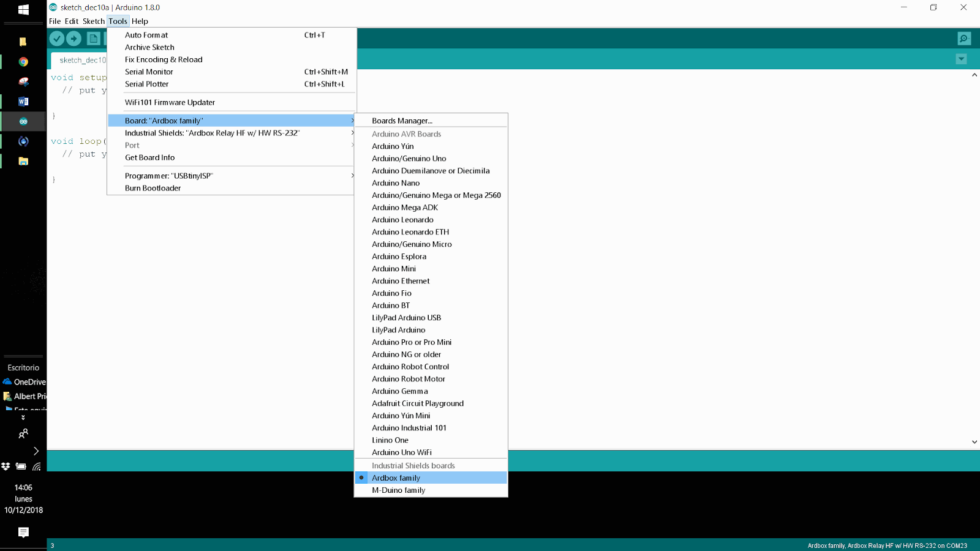980x551 pixels.
Task: Expand hidden system tray icons chevron
Action: [x=36, y=451]
